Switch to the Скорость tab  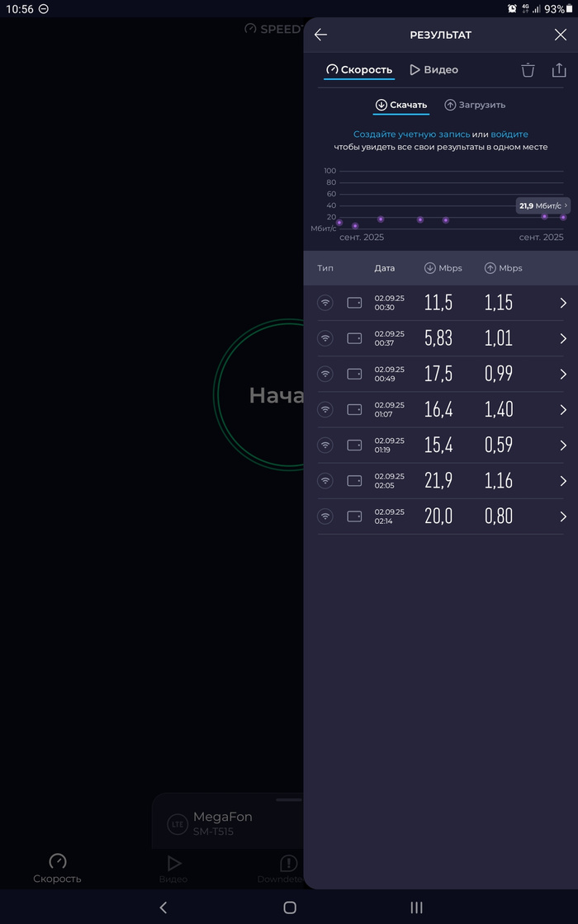click(359, 70)
